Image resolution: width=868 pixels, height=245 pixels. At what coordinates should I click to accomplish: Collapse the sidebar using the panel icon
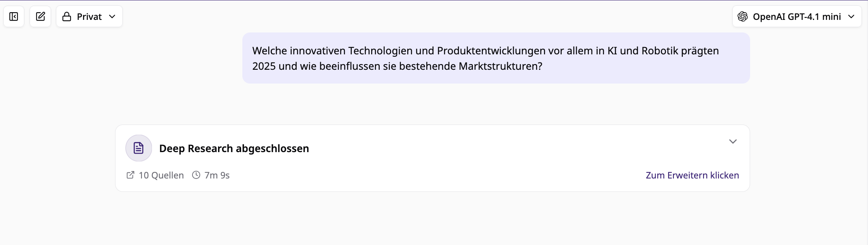pyautogui.click(x=14, y=16)
